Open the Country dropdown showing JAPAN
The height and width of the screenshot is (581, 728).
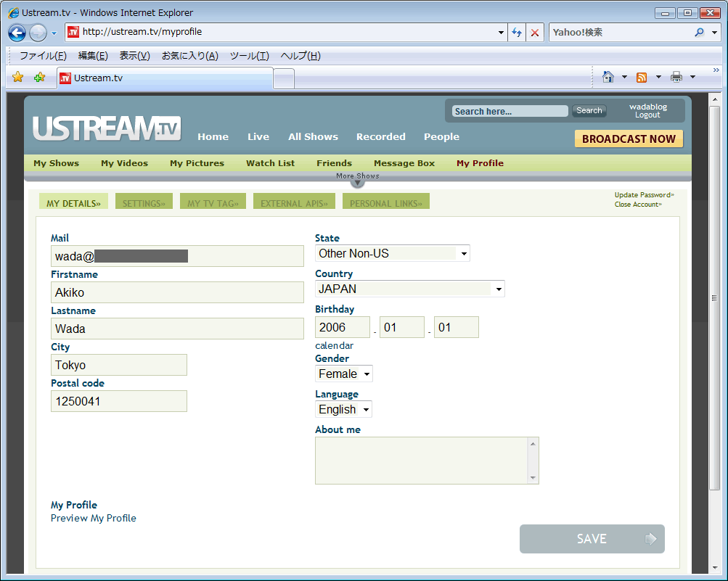[409, 289]
